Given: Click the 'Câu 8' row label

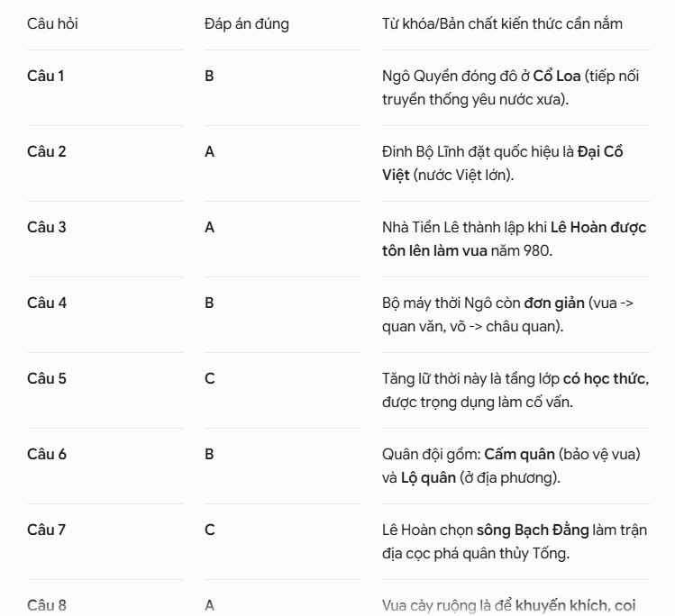Looking at the screenshot, I should click(x=47, y=606).
